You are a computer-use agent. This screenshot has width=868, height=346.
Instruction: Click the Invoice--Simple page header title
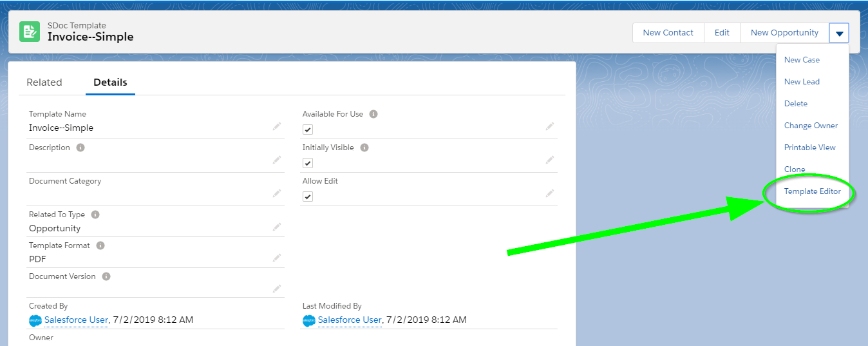point(91,37)
